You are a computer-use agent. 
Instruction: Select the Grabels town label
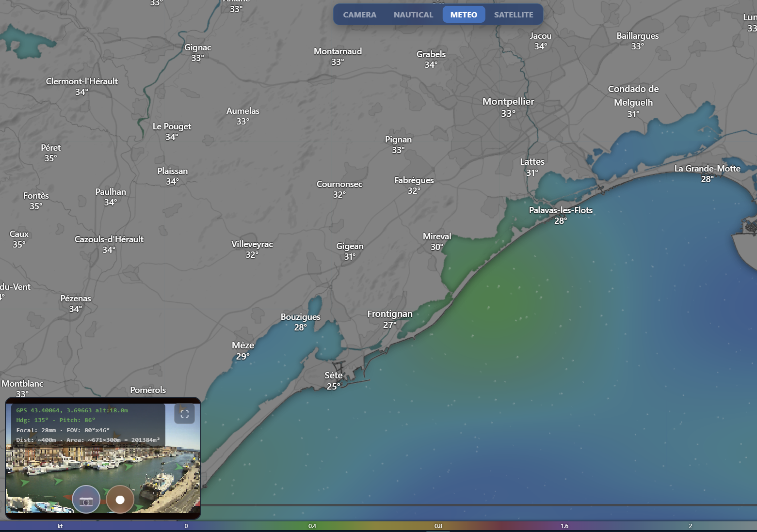point(431,54)
